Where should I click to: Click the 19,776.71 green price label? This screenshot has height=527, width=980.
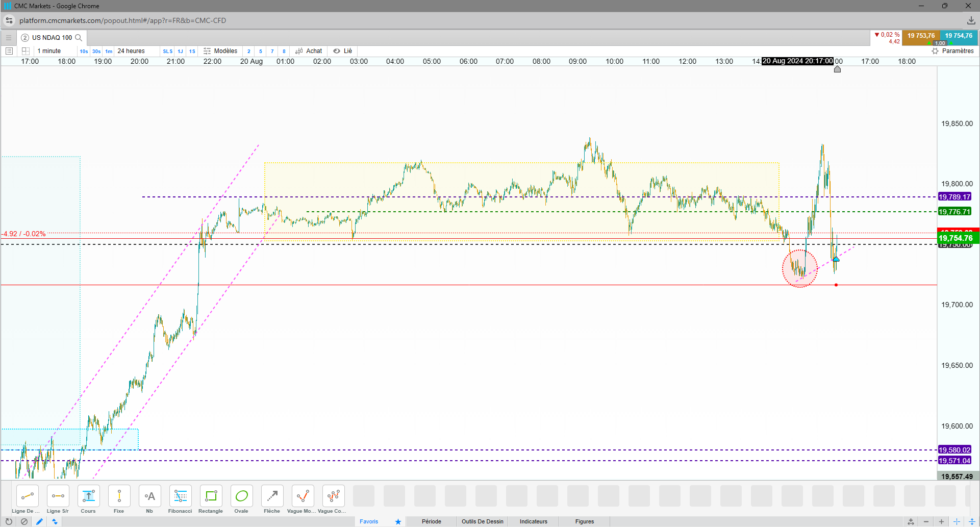coord(954,212)
